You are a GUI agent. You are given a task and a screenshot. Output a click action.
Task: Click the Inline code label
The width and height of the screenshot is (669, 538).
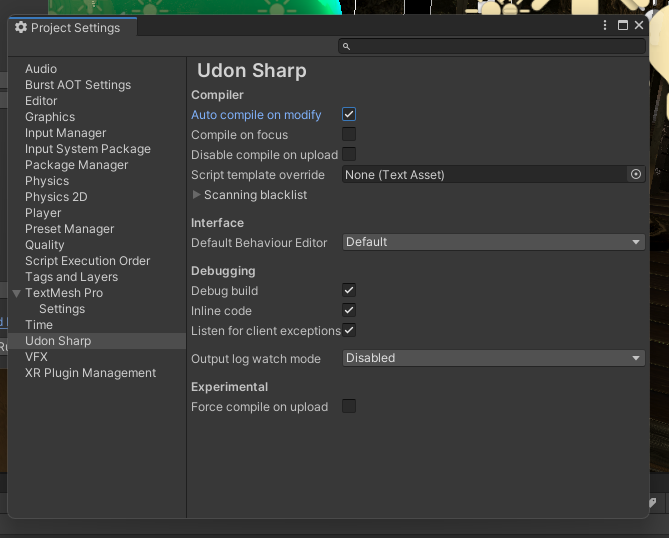[x=221, y=311]
